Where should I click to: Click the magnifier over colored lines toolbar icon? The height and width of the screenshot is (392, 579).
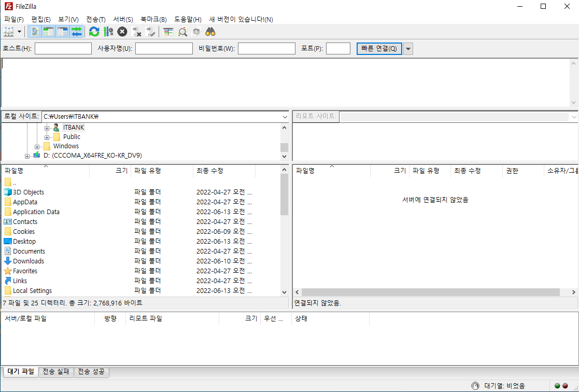pos(182,32)
